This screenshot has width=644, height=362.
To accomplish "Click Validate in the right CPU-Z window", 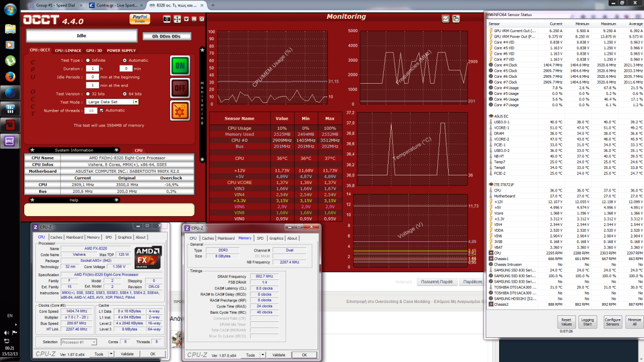I will point(279,355).
